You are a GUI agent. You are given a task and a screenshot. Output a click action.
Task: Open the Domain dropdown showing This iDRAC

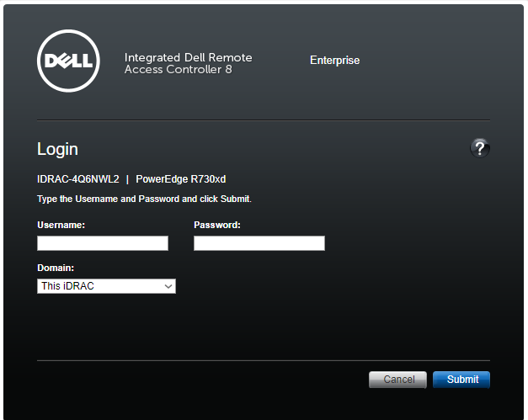click(x=106, y=286)
